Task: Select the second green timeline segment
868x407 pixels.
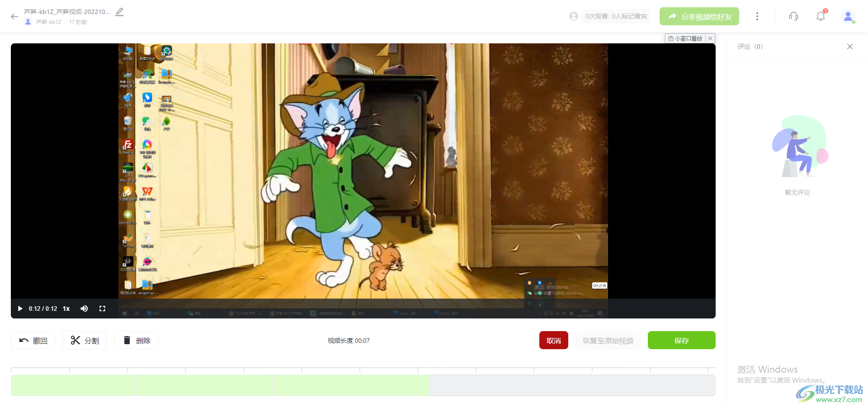Action: click(204, 385)
